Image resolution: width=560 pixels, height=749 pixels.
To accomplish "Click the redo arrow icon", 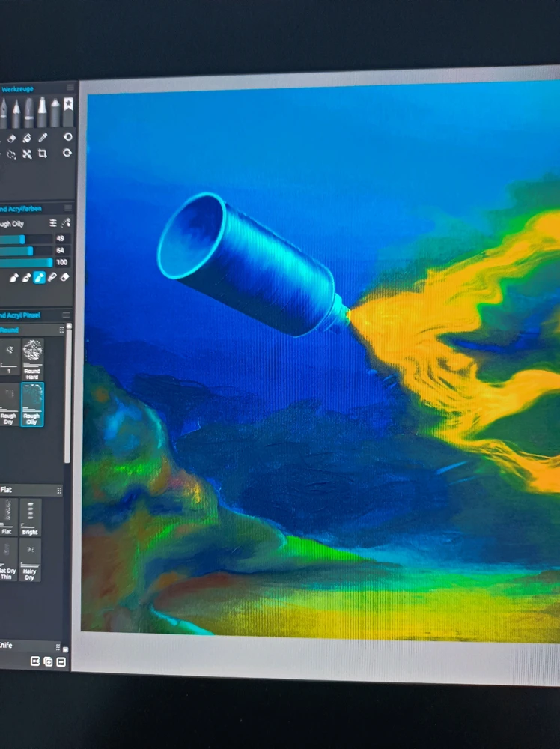I will (x=68, y=153).
